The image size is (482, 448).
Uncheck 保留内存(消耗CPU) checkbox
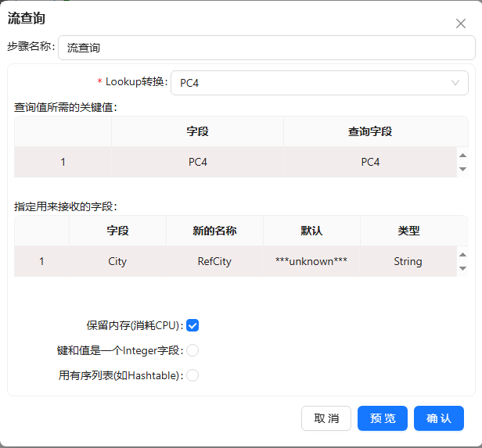[x=192, y=325]
